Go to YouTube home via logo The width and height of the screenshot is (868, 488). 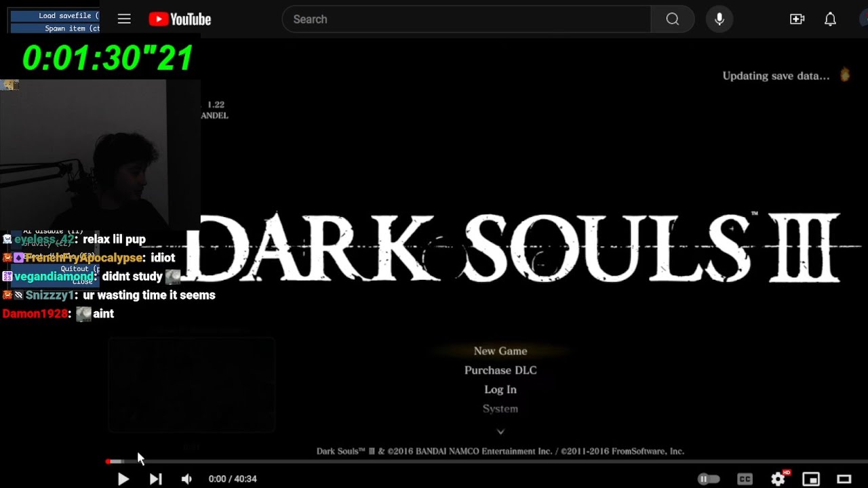pos(180,20)
